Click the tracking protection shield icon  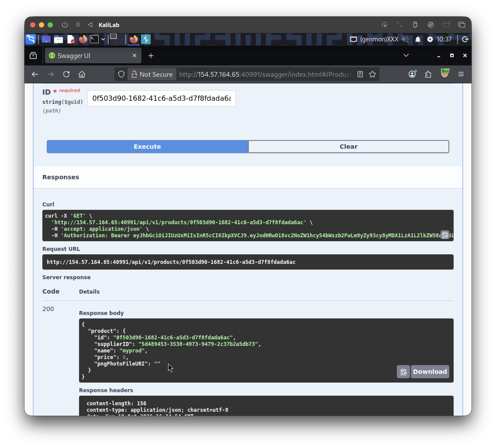click(x=121, y=74)
